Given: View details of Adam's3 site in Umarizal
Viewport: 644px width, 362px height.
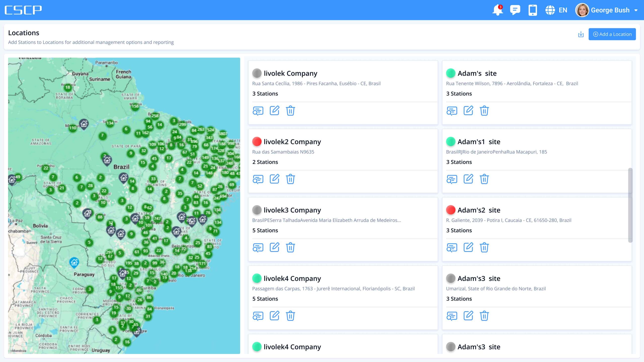Looking at the screenshot, I should click(452, 316).
